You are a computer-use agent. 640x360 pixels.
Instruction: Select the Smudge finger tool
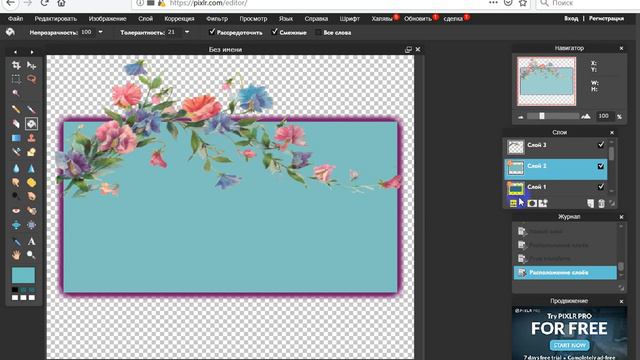tap(16, 182)
